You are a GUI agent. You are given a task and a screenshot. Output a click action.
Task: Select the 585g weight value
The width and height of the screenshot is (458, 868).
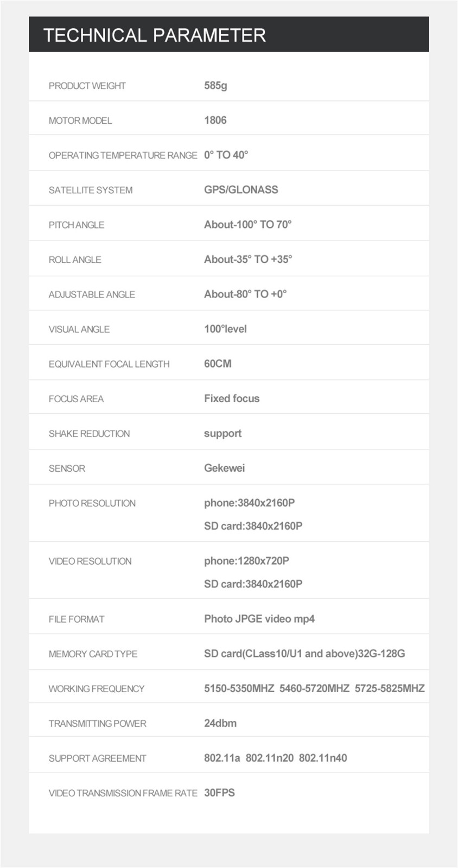[215, 85]
